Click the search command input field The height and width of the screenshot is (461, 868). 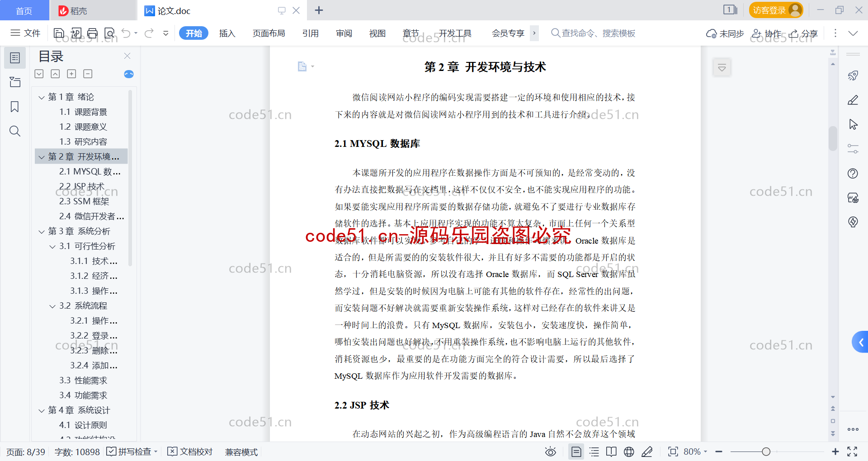coord(593,33)
